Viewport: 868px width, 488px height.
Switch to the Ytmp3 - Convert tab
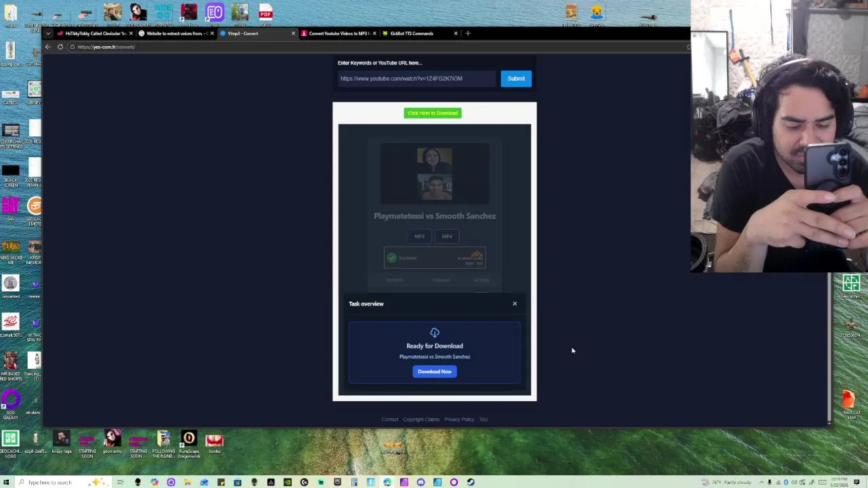pos(256,33)
